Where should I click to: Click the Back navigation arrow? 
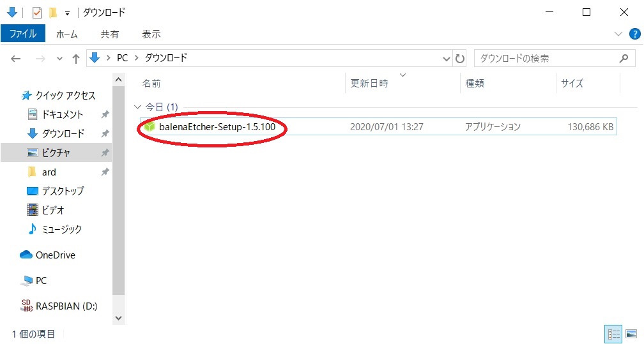(x=16, y=58)
